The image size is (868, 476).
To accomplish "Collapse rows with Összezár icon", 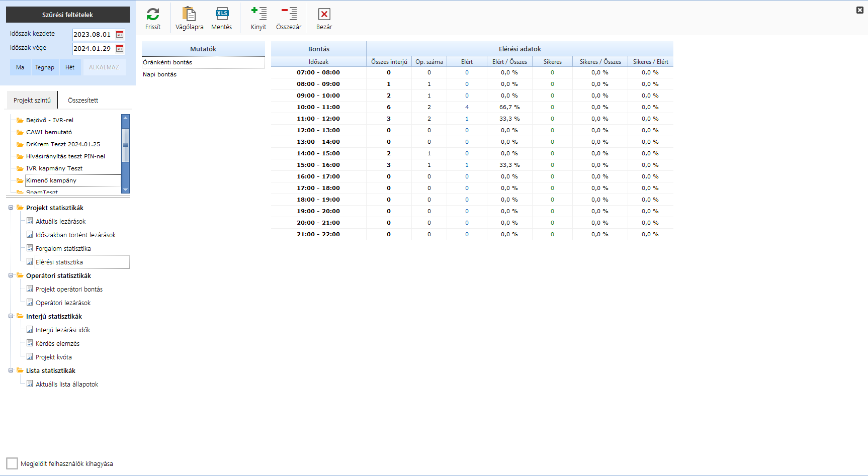I will click(x=289, y=14).
